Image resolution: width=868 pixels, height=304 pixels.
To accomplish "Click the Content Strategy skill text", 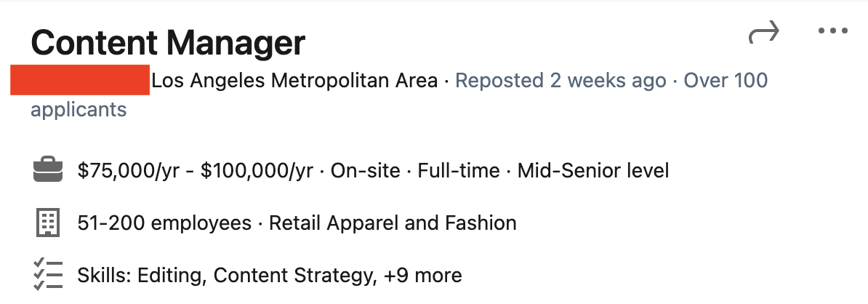I will (x=294, y=276).
